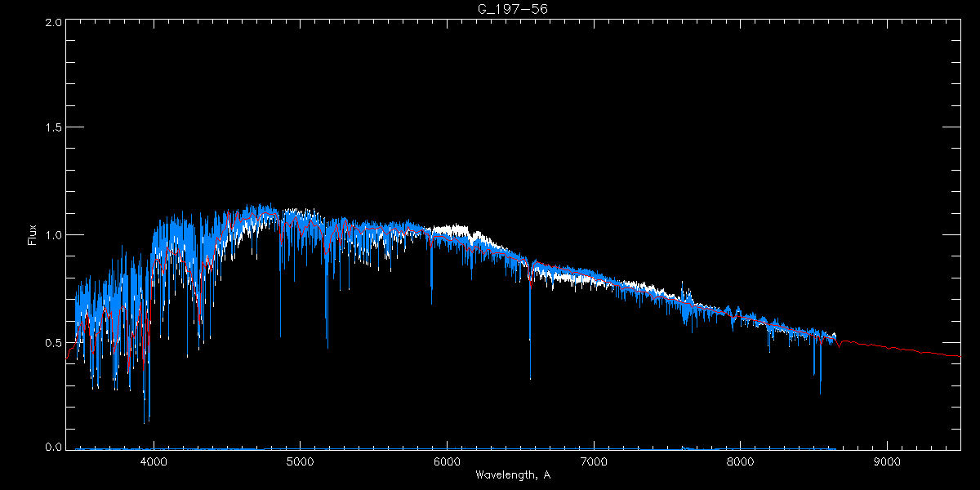Click the 2.0 flux tick label
The height and width of the screenshot is (490, 980).
point(54,23)
